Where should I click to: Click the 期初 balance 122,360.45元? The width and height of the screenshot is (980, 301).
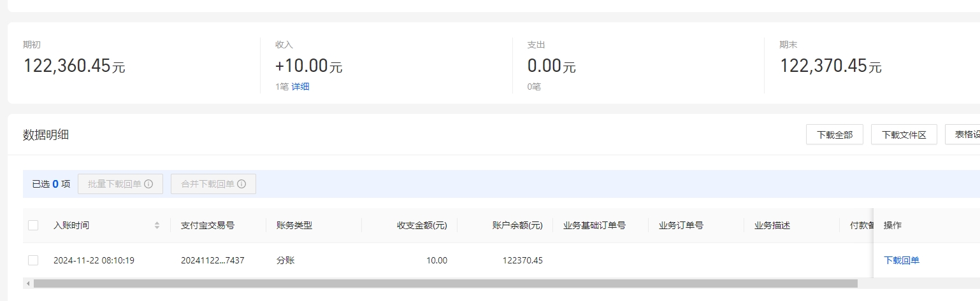[x=75, y=66]
